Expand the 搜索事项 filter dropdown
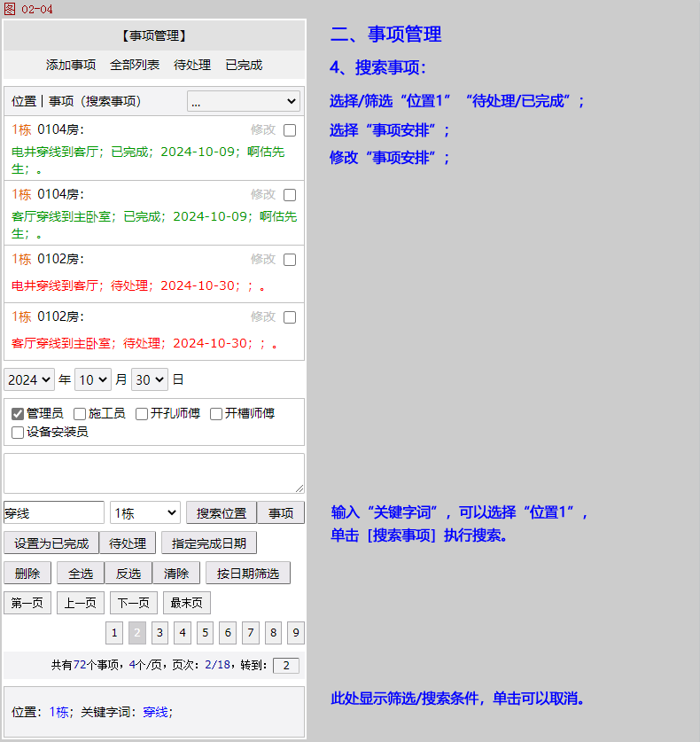Screen dimensions: 700x742 click(244, 102)
